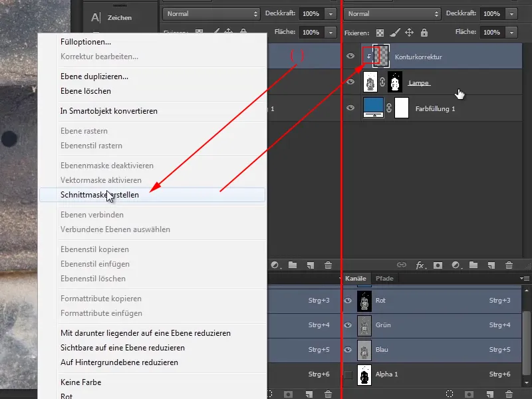Click the clipping mask arrow icon on Konturkorrektur

tap(369, 57)
